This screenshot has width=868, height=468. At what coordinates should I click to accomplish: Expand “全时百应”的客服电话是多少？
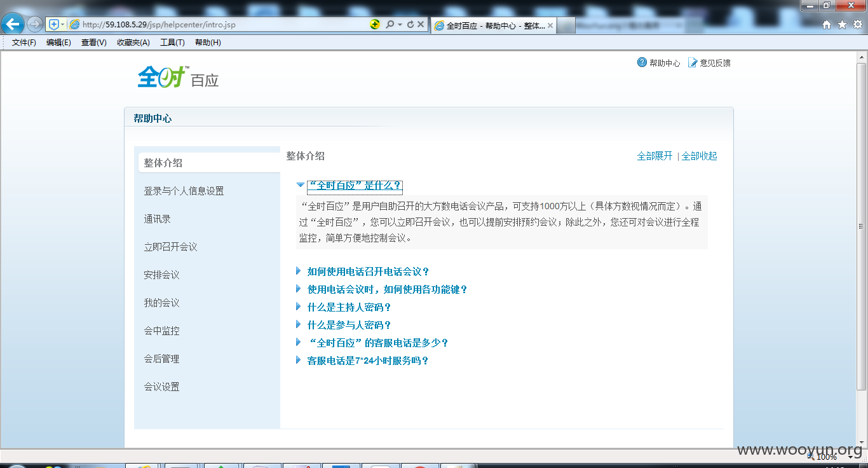pyautogui.click(x=379, y=343)
